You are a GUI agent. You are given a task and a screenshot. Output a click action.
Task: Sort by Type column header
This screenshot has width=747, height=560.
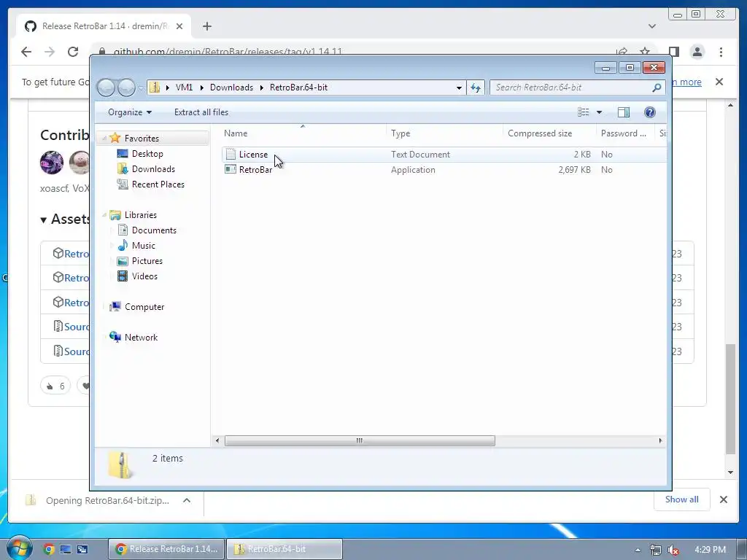click(444, 133)
